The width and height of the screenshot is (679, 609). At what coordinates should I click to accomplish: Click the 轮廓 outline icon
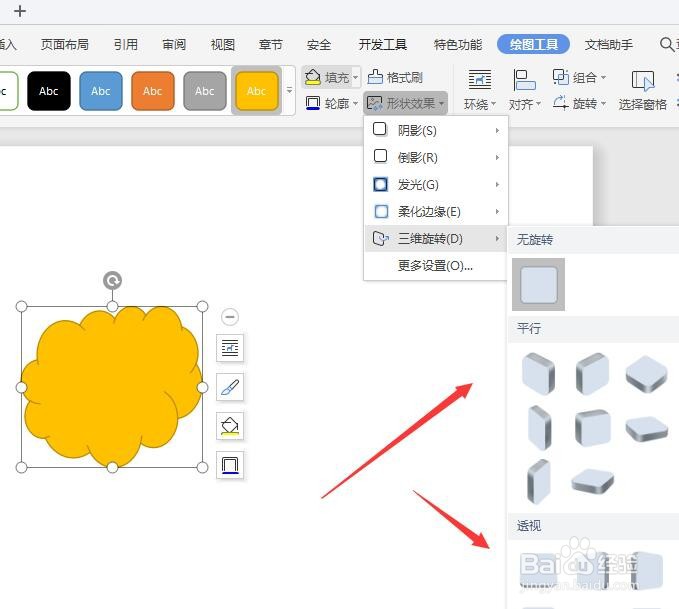pos(313,104)
